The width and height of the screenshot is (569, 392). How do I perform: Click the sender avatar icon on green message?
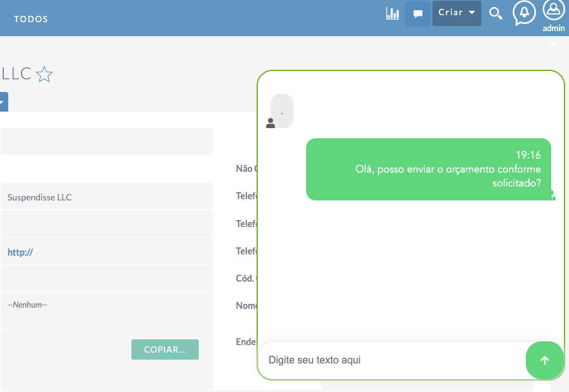(x=552, y=195)
